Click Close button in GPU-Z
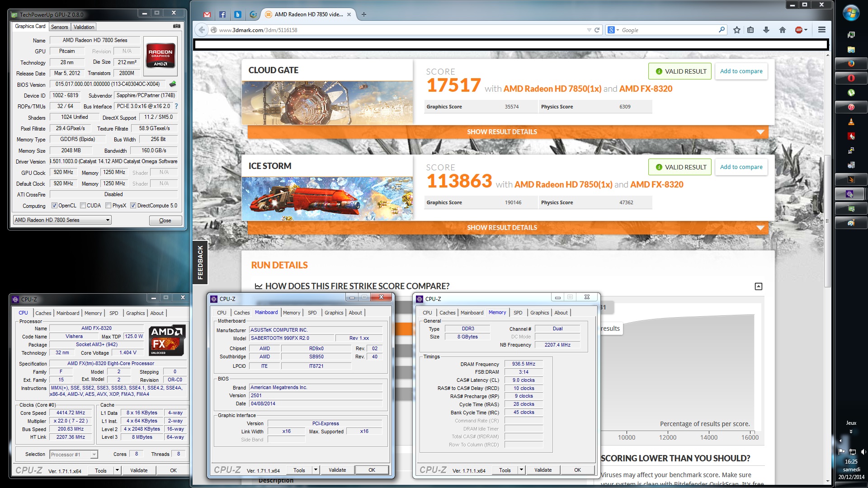The height and width of the screenshot is (488, 868). coord(165,221)
